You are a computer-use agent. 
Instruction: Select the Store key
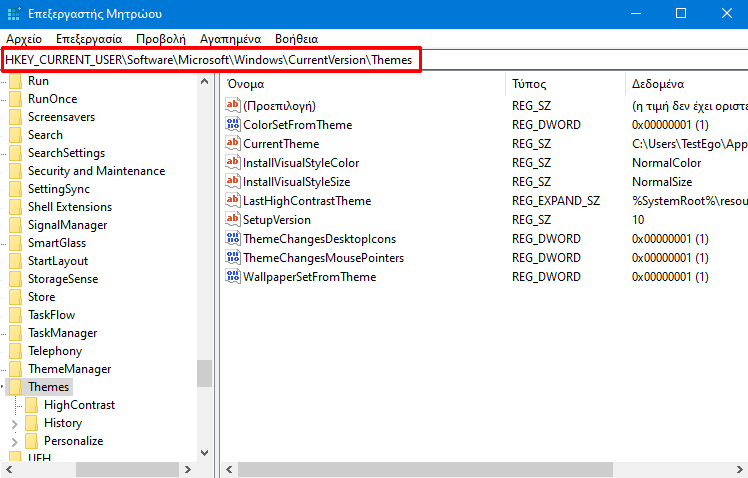click(42, 297)
